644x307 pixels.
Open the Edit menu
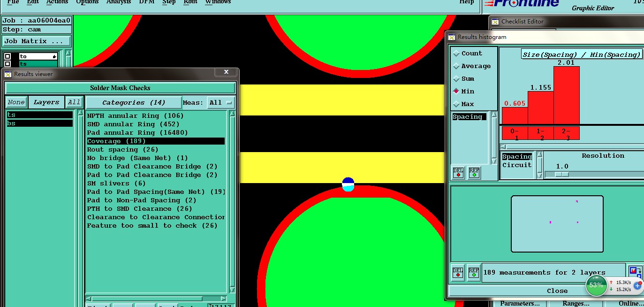(x=33, y=2)
